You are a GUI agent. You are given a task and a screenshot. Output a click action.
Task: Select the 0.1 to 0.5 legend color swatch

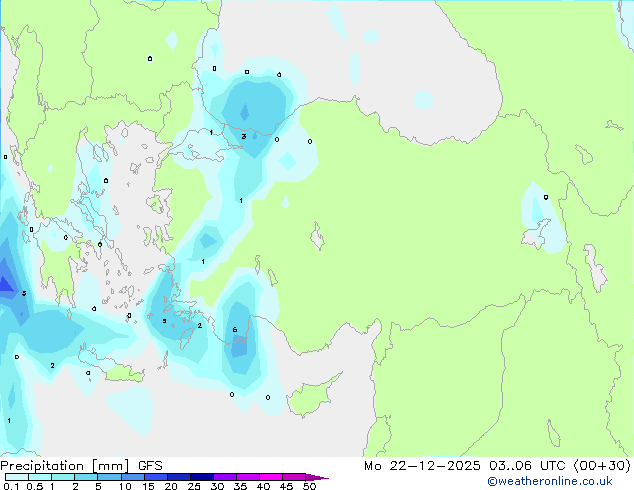pyautogui.click(x=17, y=477)
